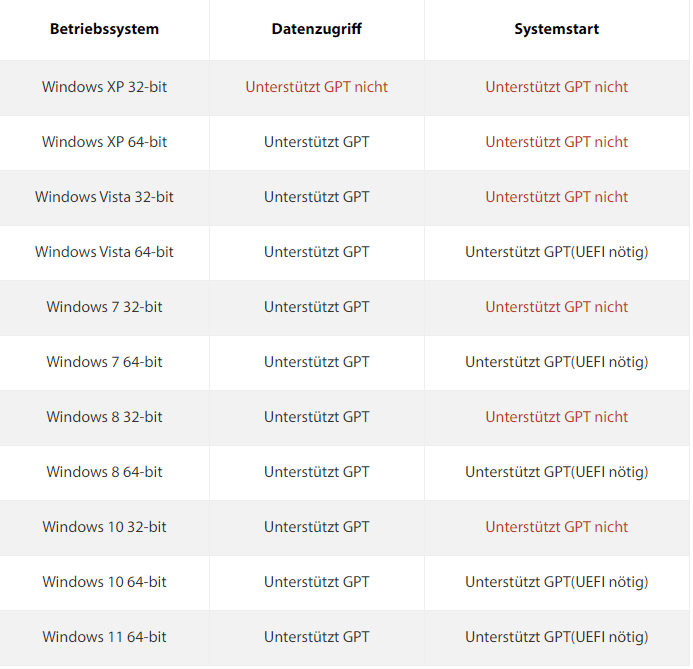Click the Windows 8 64-bit row label
This screenshot has width=693, height=669.
[104, 472]
